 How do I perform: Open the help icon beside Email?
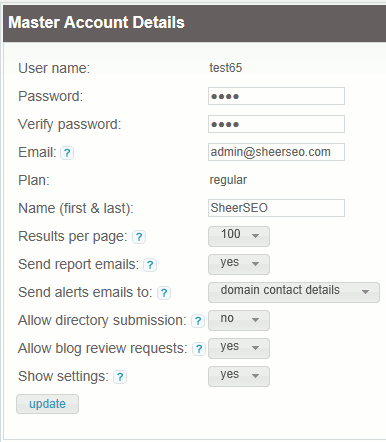pos(67,153)
